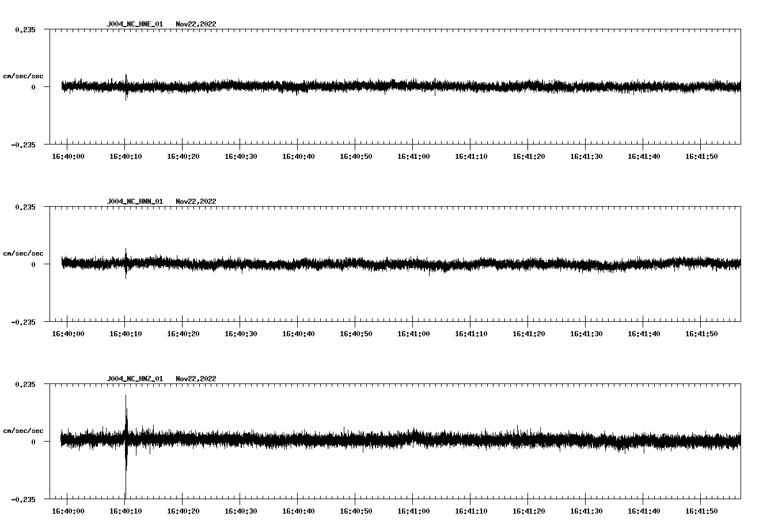
Task: Click 16:41:40 label under the HNE plot
Action: click(644, 157)
